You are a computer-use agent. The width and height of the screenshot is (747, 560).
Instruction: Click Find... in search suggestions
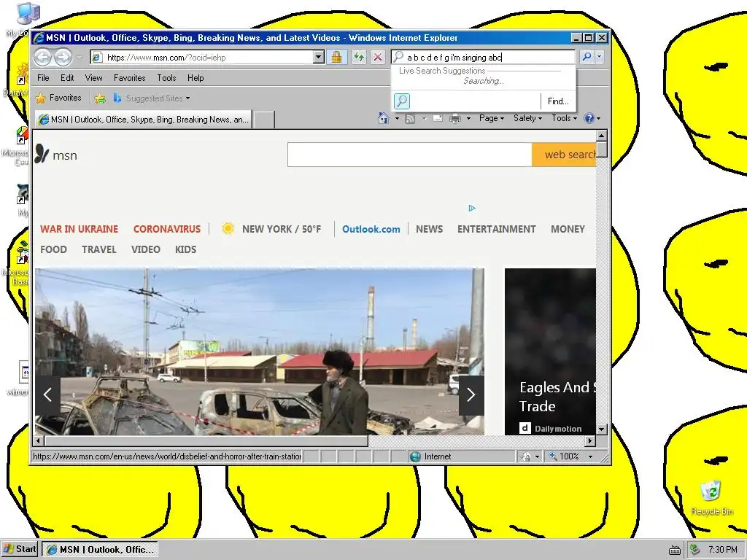click(x=558, y=101)
